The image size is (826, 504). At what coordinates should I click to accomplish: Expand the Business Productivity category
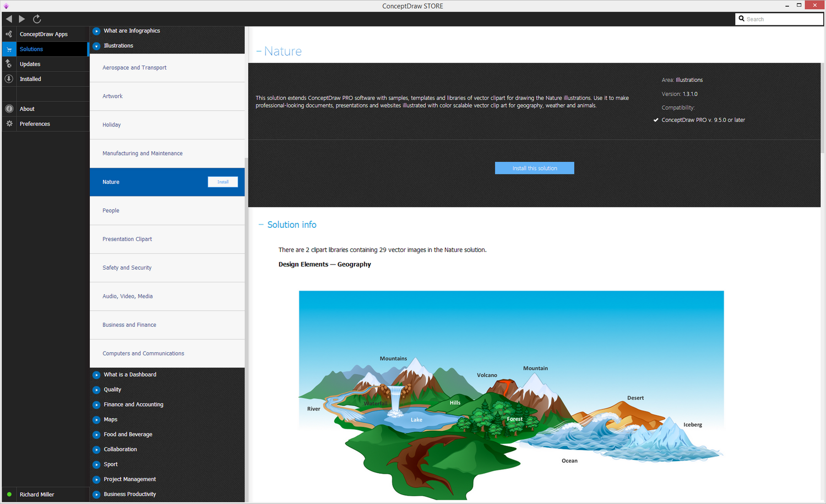coord(96,494)
